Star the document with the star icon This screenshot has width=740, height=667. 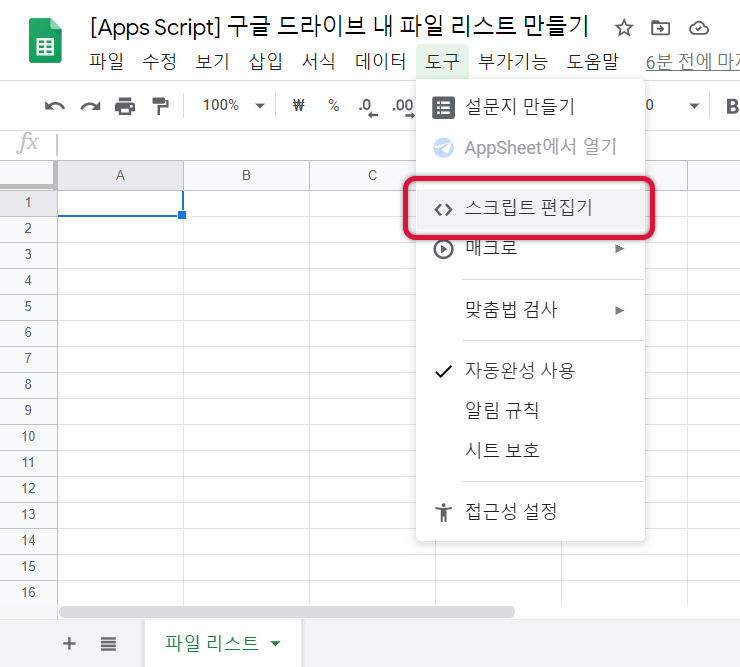(623, 28)
